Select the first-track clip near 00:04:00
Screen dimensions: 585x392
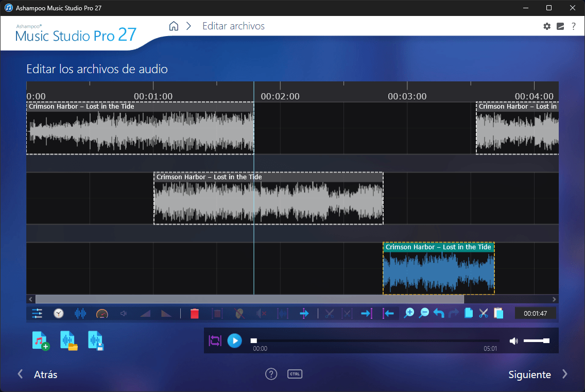[x=518, y=128]
